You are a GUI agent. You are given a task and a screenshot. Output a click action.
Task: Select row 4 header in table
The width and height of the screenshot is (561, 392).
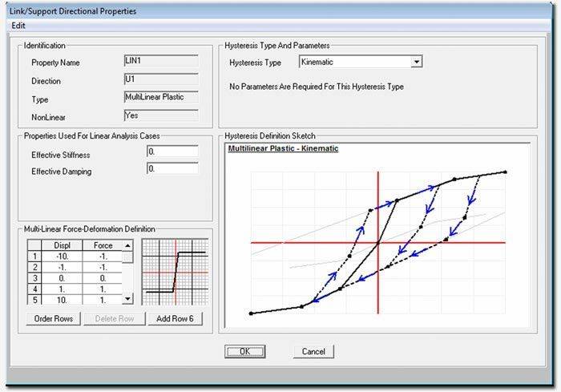pyautogui.click(x=34, y=289)
